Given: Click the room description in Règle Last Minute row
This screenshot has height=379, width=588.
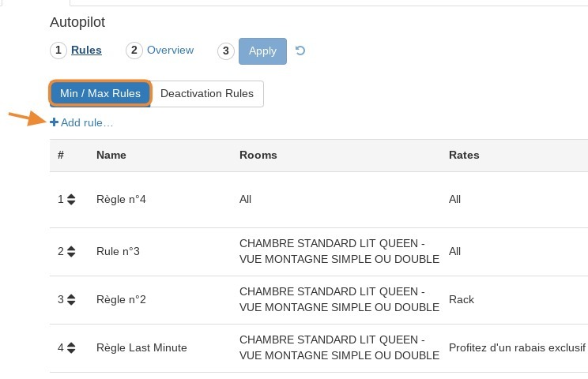Looking at the screenshot, I should pyautogui.click(x=339, y=348).
